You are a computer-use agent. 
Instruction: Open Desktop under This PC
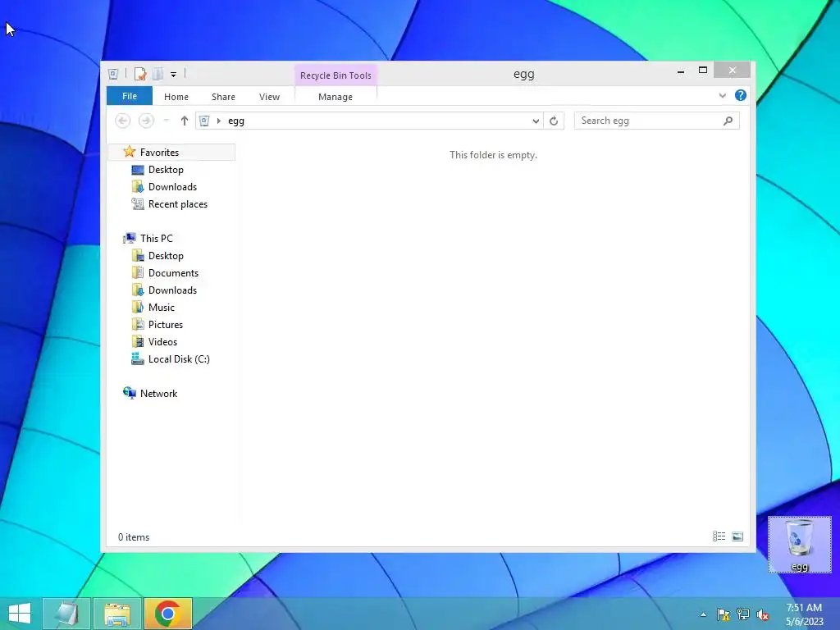pyautogui.click(x=166, y=256)
